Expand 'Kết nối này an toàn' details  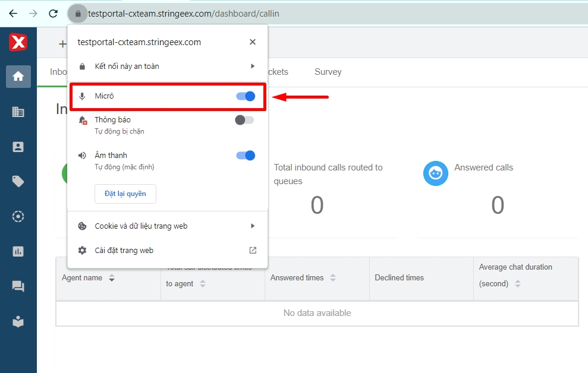pos(168,67)
